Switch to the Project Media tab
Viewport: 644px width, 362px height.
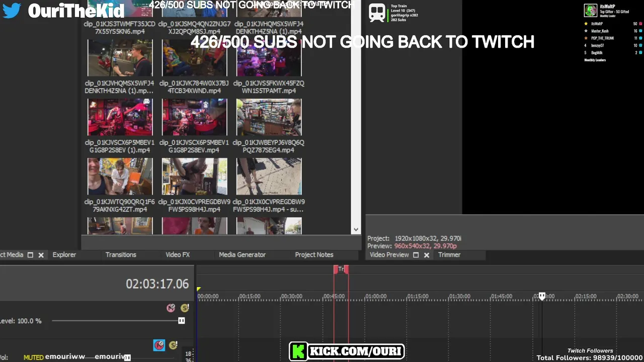(x=12, y=255)
